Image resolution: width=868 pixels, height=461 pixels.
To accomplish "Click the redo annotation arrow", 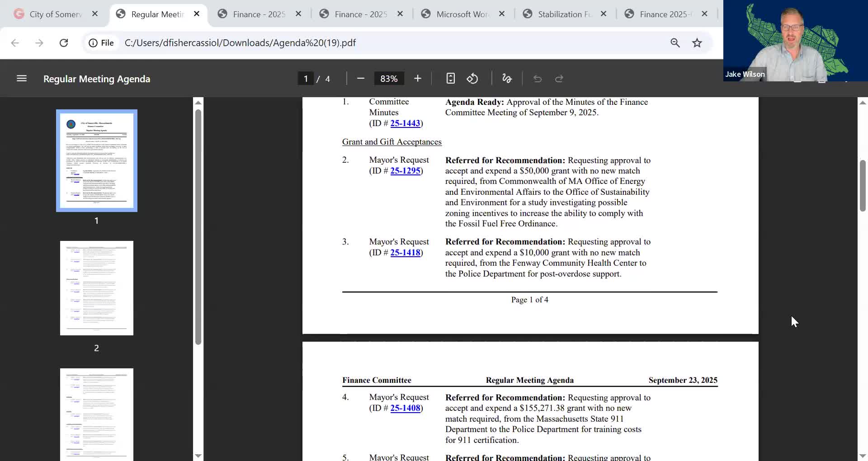I will [x=559, y=79].
